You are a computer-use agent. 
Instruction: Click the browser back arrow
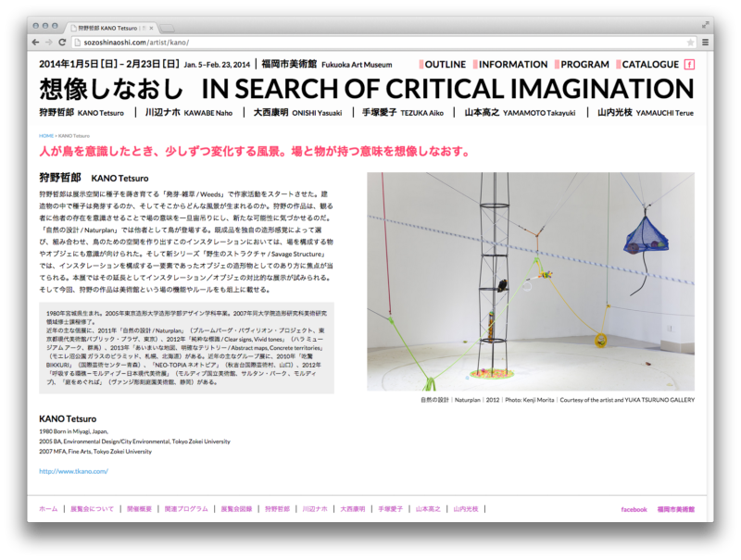[34, 42]
